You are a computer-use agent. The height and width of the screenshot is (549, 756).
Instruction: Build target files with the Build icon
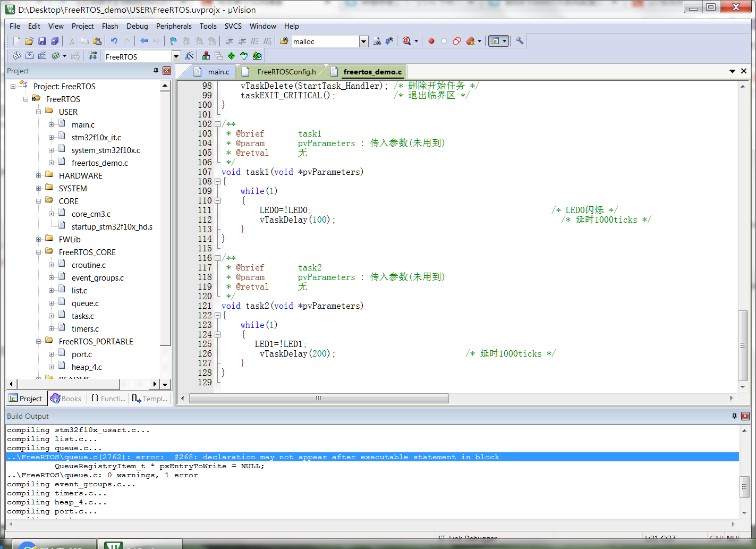pyautogui.click(x=29, y=56)
